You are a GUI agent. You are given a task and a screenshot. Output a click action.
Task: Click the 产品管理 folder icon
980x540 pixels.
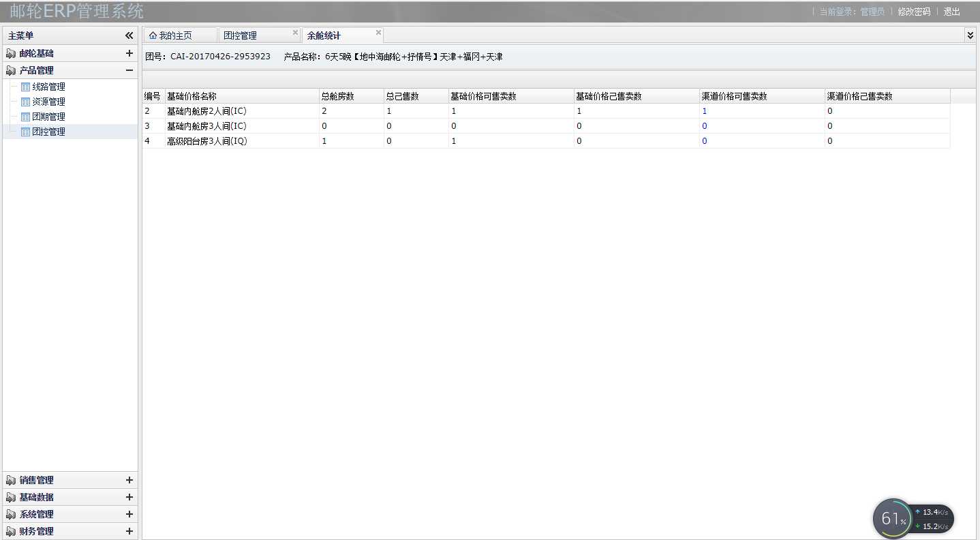tap(11, 70)
